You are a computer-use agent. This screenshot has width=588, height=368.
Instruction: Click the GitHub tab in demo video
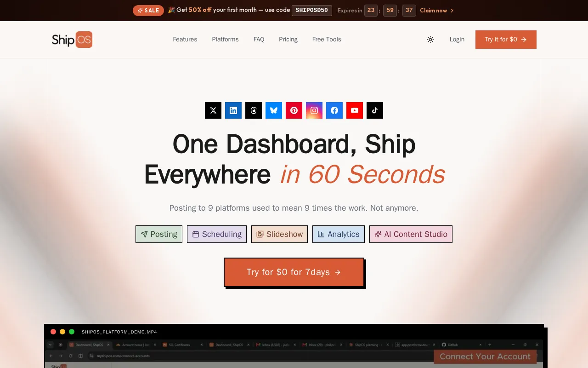(461, 345)
